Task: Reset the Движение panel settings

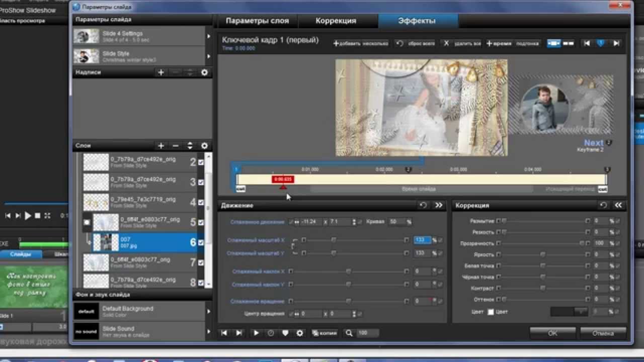Action: 423,205
